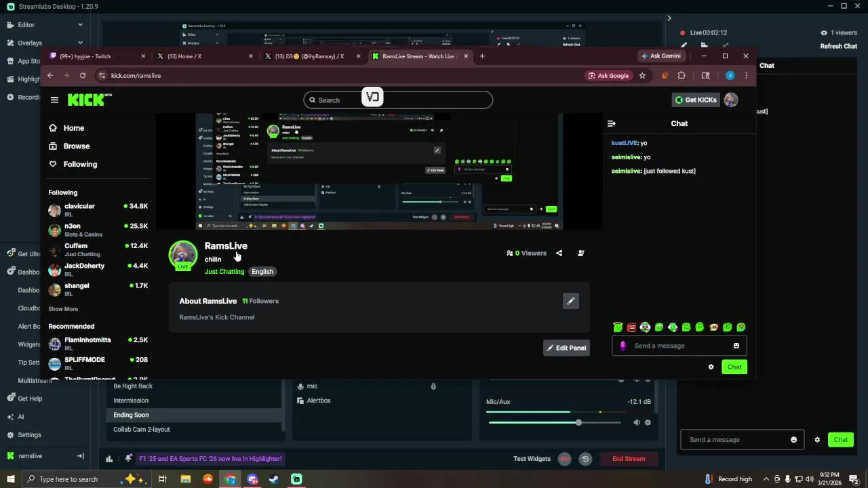Send message with Kick Chat button
This screenshot has height=488, width=868.
(x=734, y=367)
